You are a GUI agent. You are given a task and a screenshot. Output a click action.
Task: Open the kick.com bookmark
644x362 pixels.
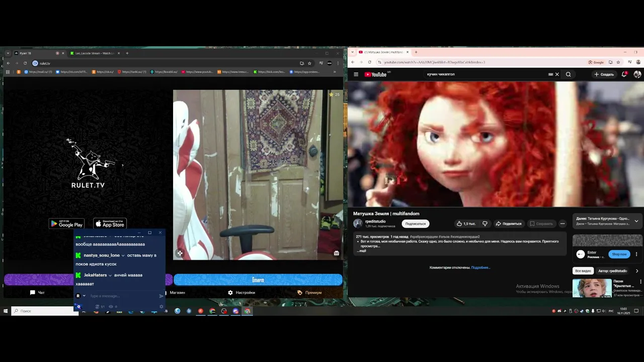pos(270,72)
